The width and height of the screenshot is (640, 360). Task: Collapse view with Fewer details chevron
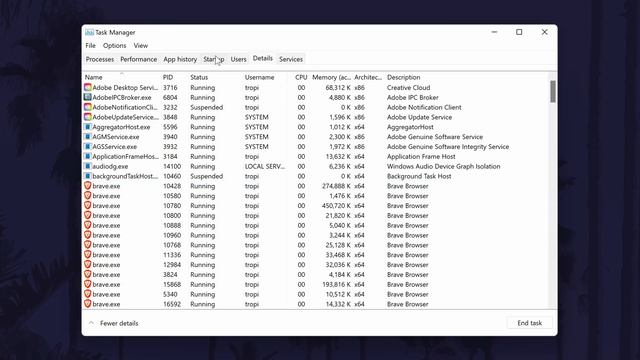91,323
